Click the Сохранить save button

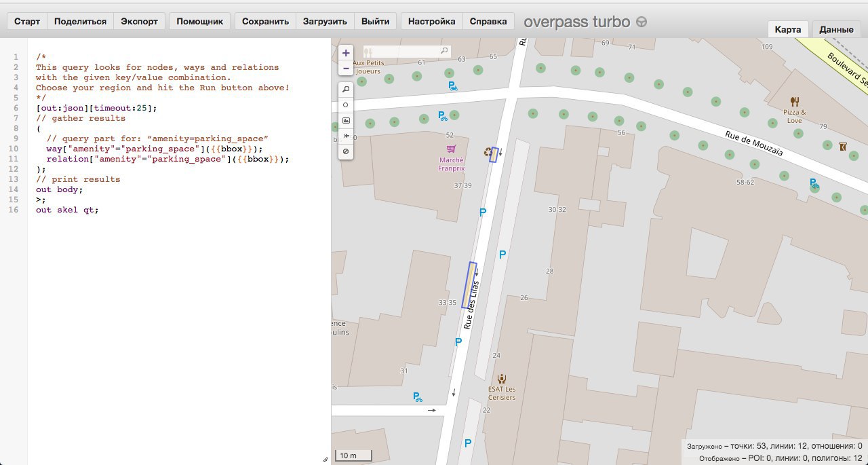click(265, 21)
